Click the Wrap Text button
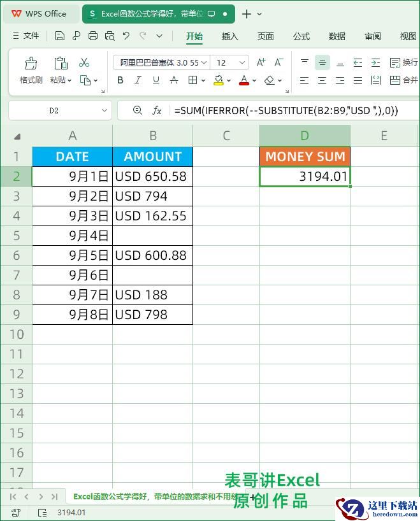This screenshot has width=420, height=521. coord(403,62)
